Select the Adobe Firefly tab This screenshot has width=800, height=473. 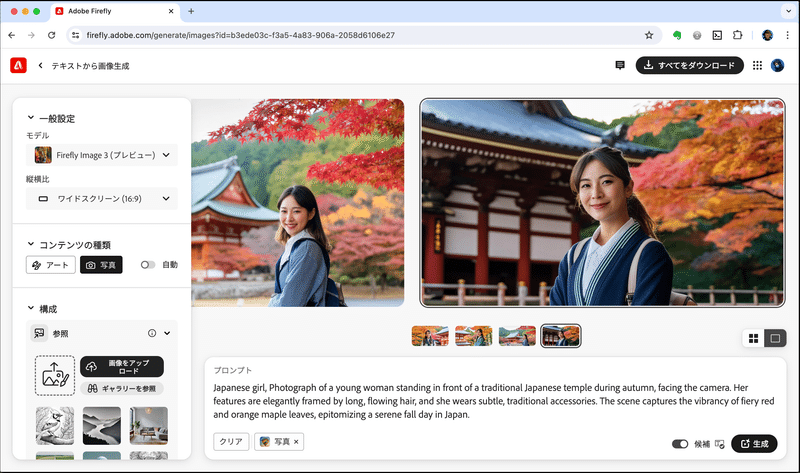pos(115,11)
